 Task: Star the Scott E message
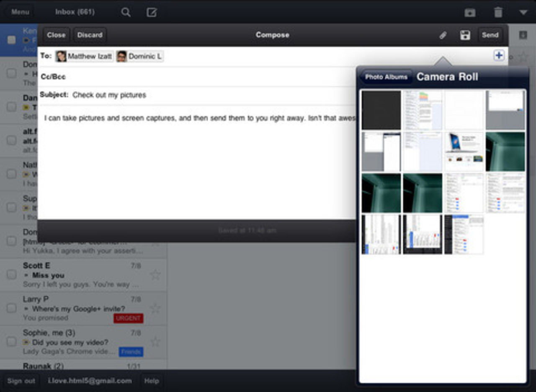click(x=155, y=275)
